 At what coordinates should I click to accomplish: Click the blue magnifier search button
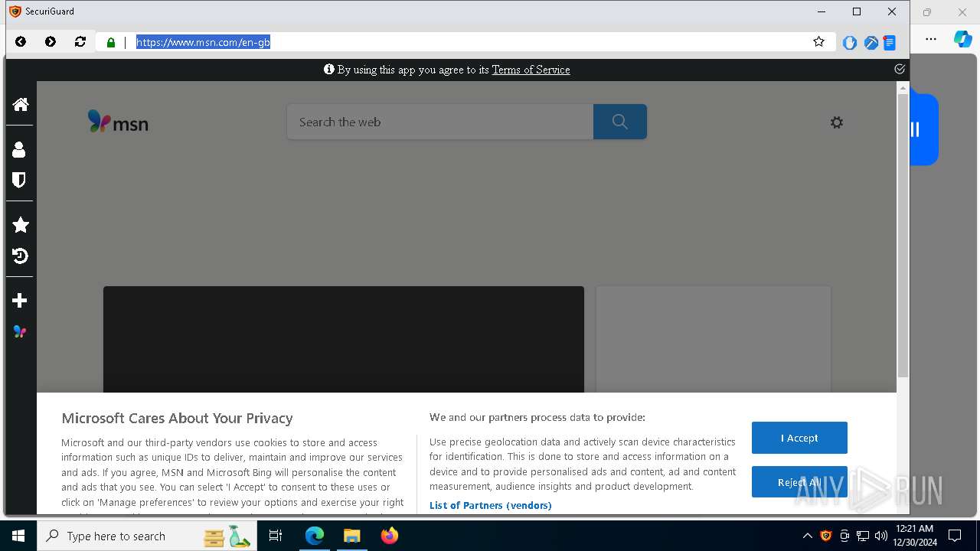620,122
